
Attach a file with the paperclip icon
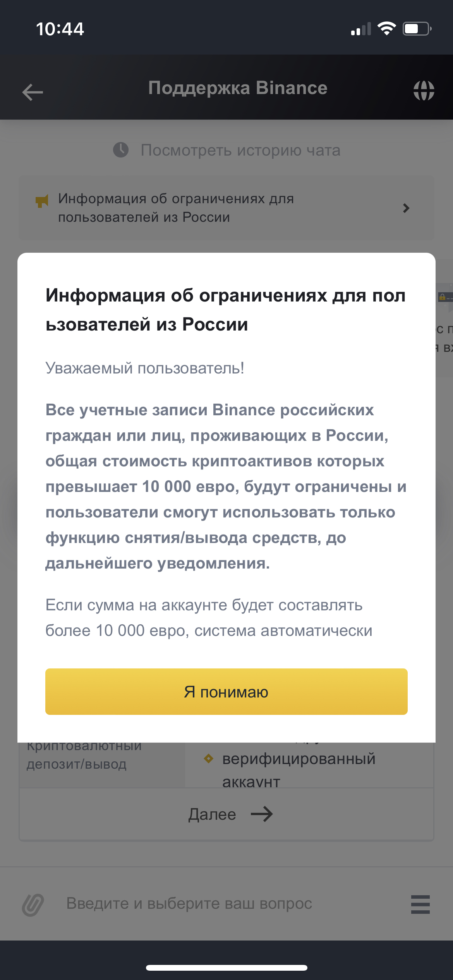33,905
